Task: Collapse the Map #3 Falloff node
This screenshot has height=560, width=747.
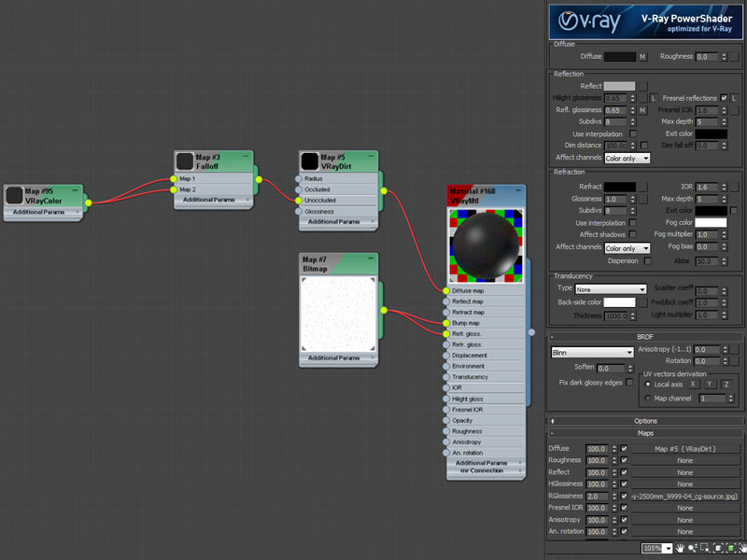Action: point(246,156)
